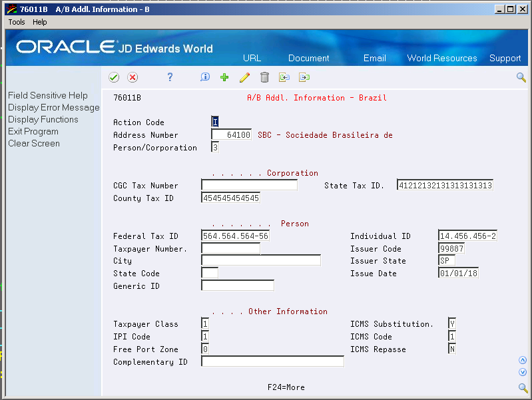Click the green checkmark OK icon

114,77
